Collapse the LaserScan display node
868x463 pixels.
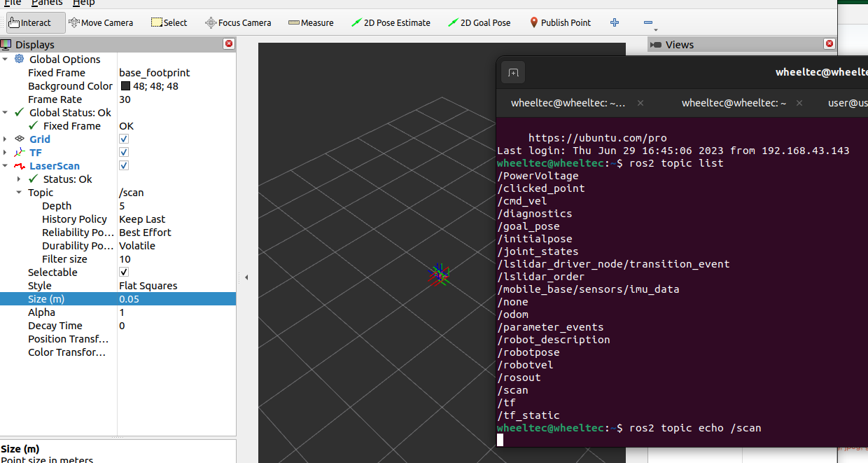coord(6,165)
